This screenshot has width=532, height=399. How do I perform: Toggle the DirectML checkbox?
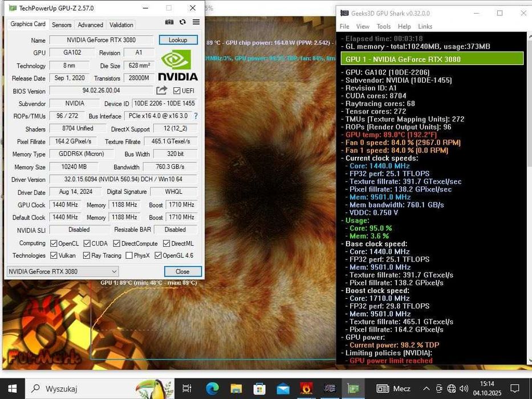coord(166,243)
